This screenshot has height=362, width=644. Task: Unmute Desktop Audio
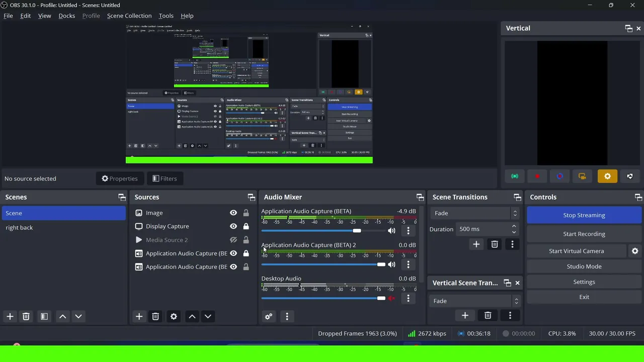[x=391, y=298]
